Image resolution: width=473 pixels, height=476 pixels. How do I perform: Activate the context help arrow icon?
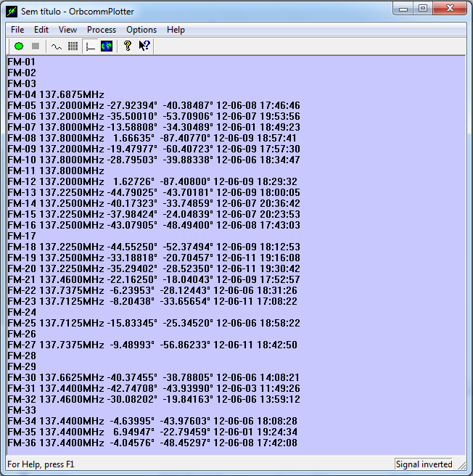click(144, 46)
